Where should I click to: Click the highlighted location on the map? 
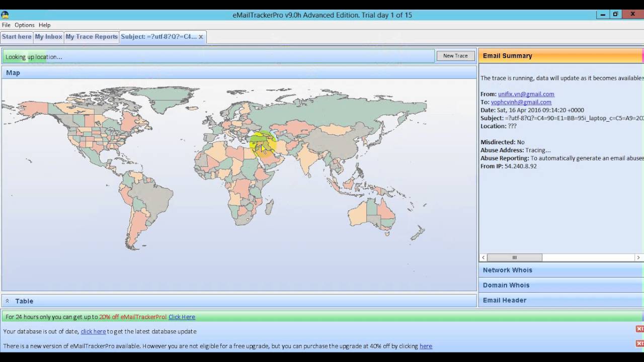tap(262, 144)
